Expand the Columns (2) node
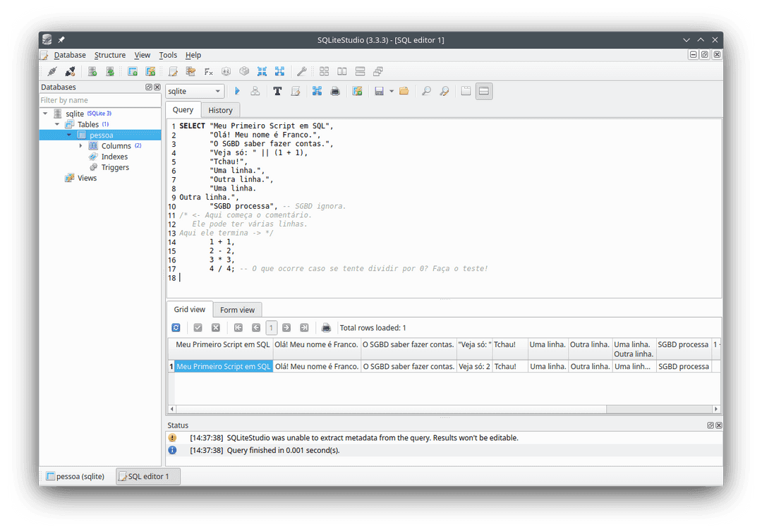Screen dimensions: 762x532 coord(80,145)
